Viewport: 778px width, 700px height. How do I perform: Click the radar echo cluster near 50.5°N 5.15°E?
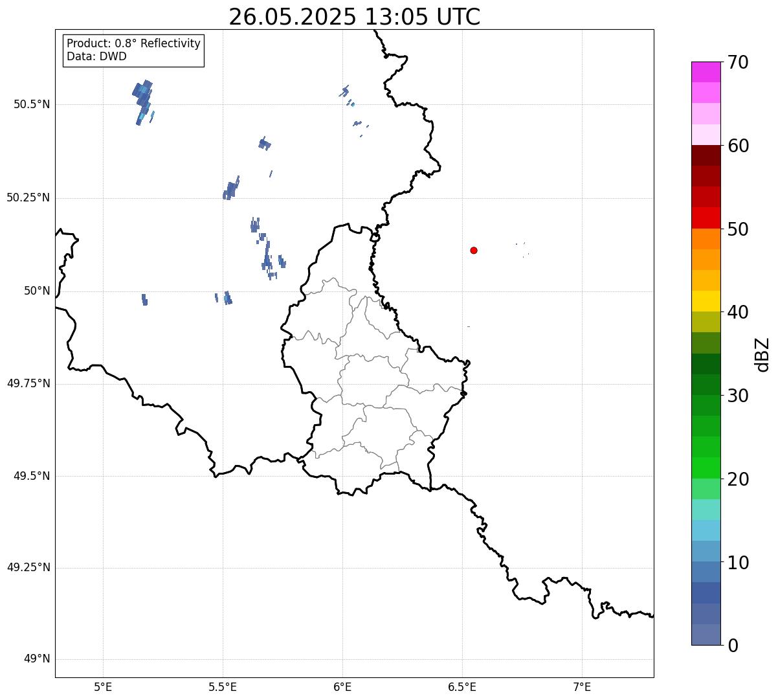(x=143, y=102)
